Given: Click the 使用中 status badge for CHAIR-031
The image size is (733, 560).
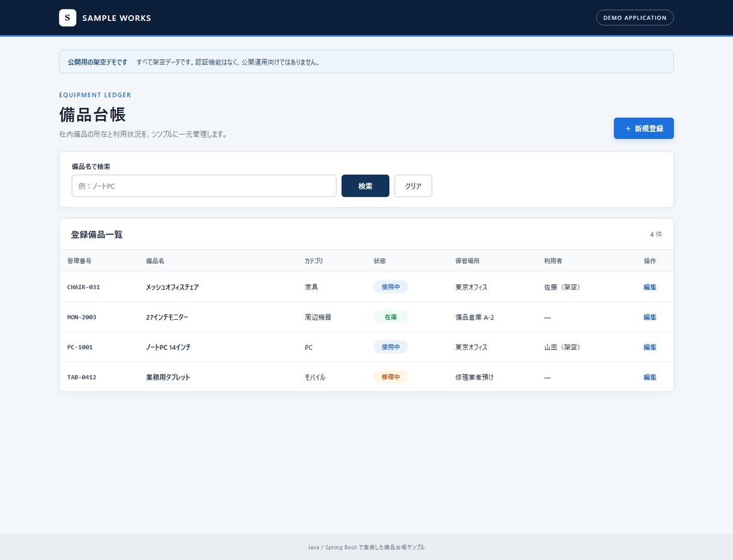Looking at the screenshot, I should point(391,287).
